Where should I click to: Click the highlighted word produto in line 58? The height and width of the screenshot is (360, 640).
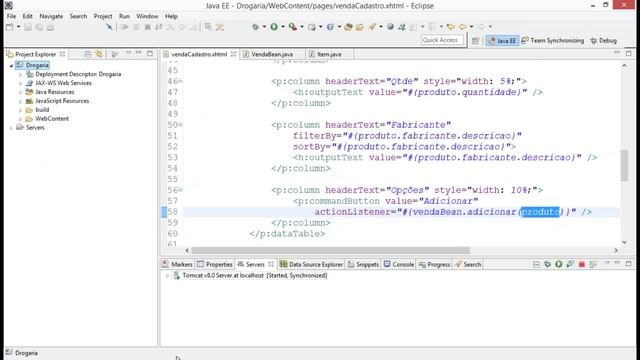(x=540, y=212)
